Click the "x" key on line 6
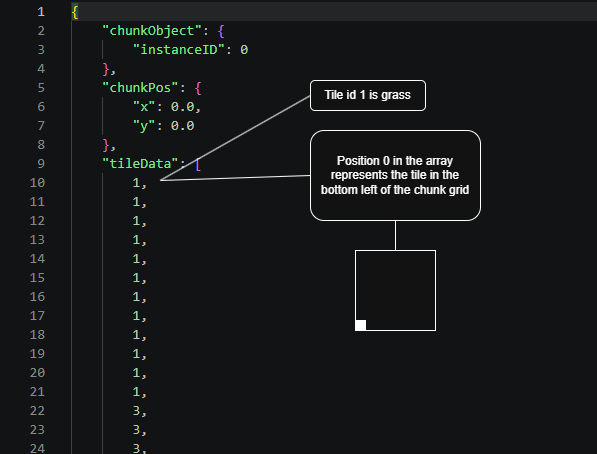The height and width of the screenshot is (454, 597). (144, 107)
